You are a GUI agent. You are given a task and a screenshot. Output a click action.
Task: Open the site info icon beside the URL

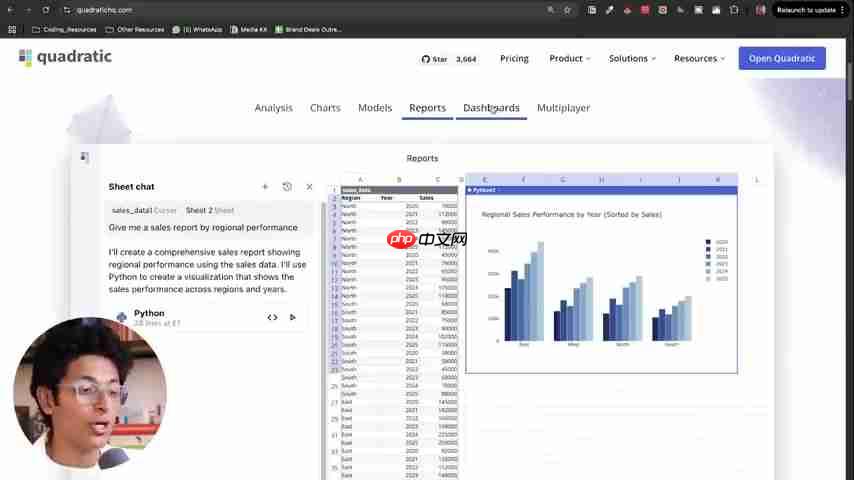tap(67, 10)
